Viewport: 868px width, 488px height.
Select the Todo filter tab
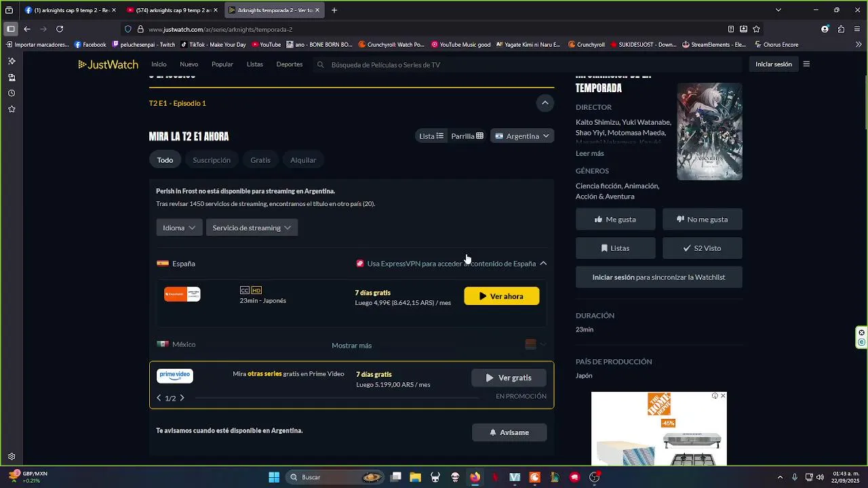point(165,160)
